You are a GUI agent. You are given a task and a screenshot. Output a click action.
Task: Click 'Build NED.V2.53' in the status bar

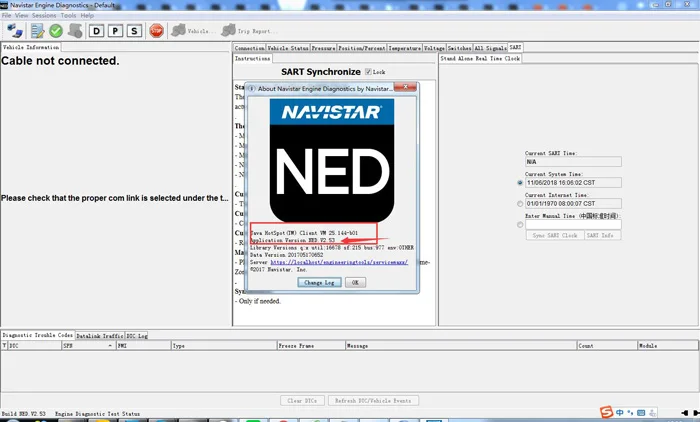[24, 414]
